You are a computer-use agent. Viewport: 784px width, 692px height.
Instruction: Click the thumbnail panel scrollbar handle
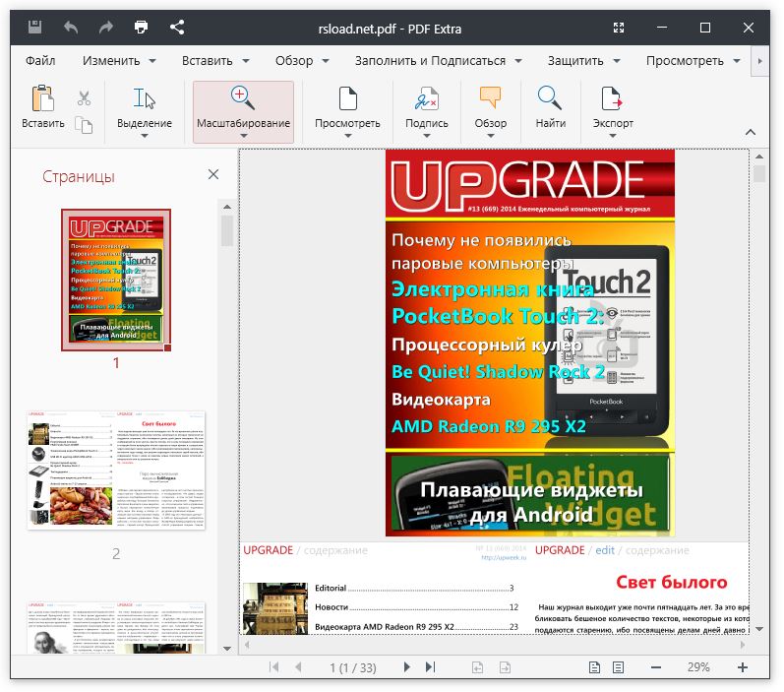coord(227,230)
